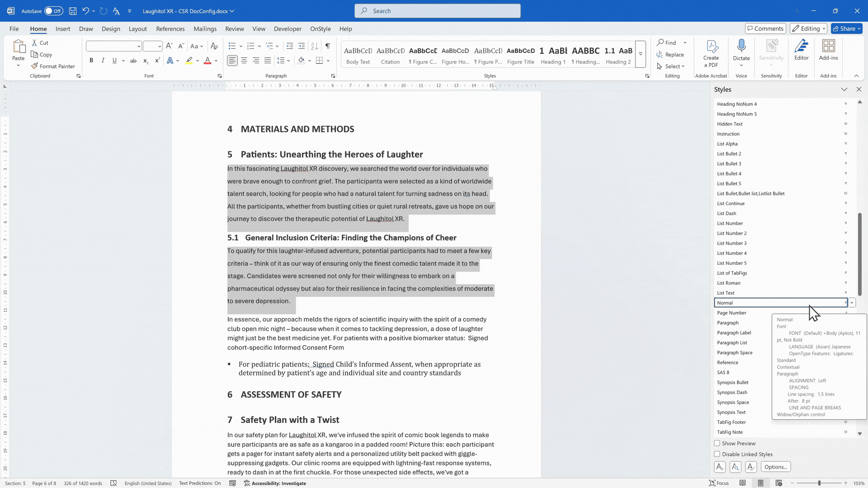Switch to the Insert tab
Viewport: 868px width, 488px height.
pyautogui.click(x=63, y=28)
